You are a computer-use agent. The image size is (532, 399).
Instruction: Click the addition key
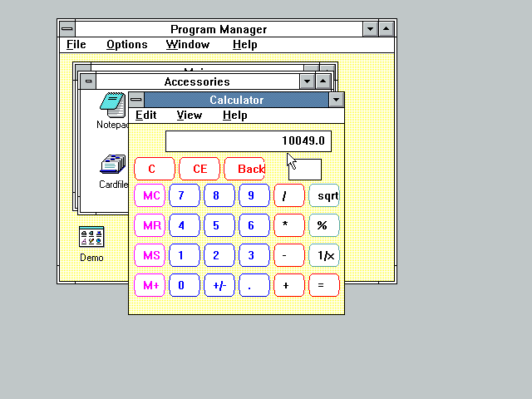[x=289, y=285]
